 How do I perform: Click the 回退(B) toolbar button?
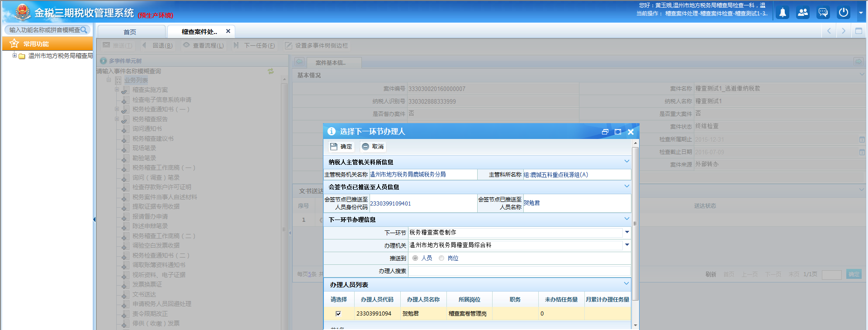(x=157, y=46)
